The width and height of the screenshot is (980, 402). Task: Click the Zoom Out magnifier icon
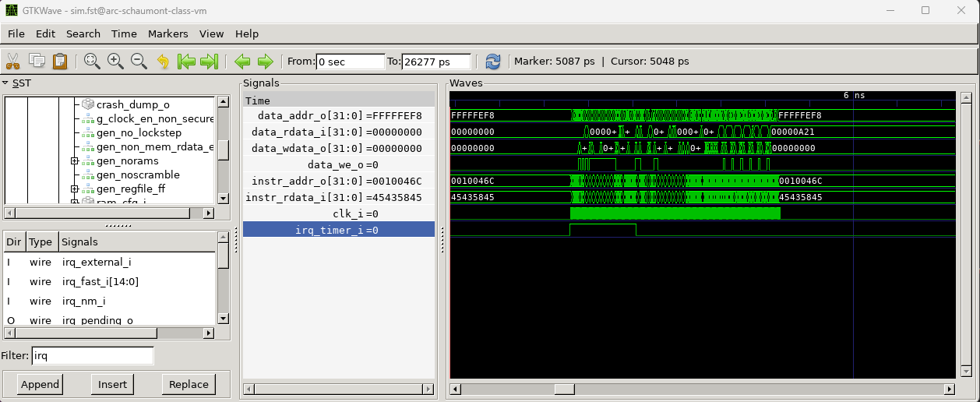[x=139, y=61]
